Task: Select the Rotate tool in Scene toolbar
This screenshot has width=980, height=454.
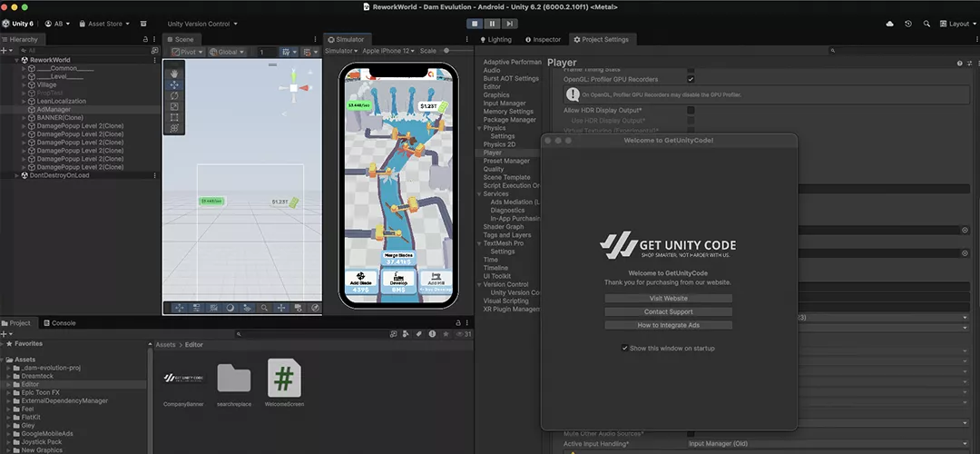Action: coord(174,95)
